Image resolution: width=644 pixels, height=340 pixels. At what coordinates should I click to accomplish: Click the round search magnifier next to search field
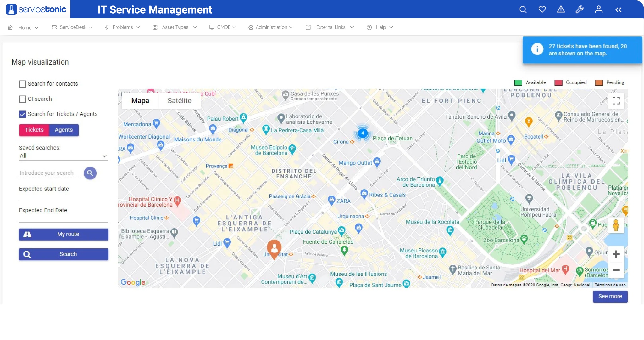point(90,173)
